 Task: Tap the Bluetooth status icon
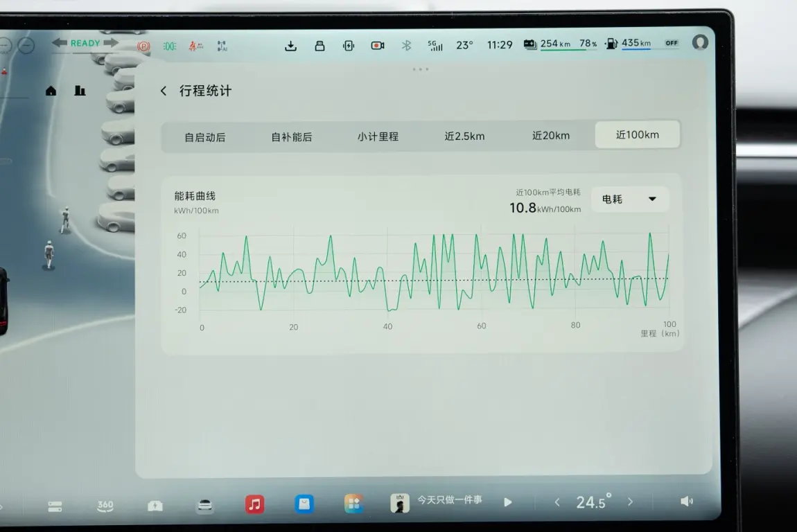(407, 46)
